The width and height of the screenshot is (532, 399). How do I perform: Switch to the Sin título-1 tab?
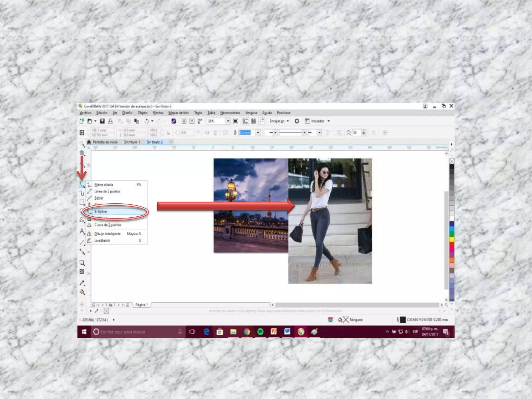click(x=132, y=142)
